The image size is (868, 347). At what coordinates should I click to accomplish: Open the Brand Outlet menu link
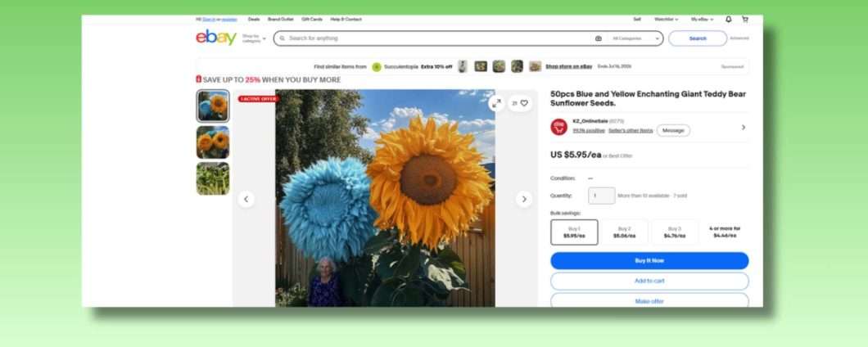(281, 20)
